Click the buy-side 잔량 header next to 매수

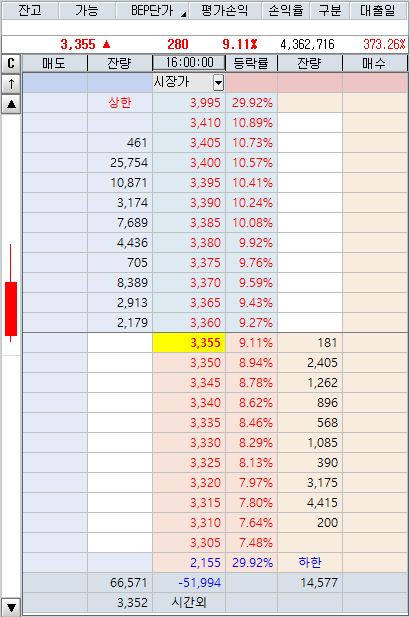tap(310, 63)
